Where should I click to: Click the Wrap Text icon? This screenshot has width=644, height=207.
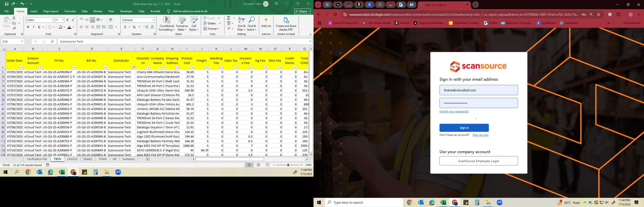click(x=111, y=20)
